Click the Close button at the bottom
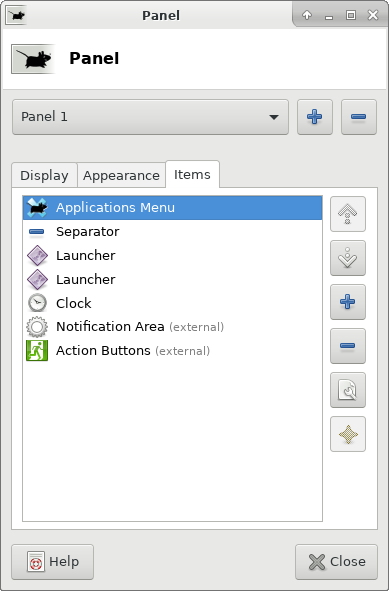Viewport: 389px width, 591px height. click(x=336, y=562)
